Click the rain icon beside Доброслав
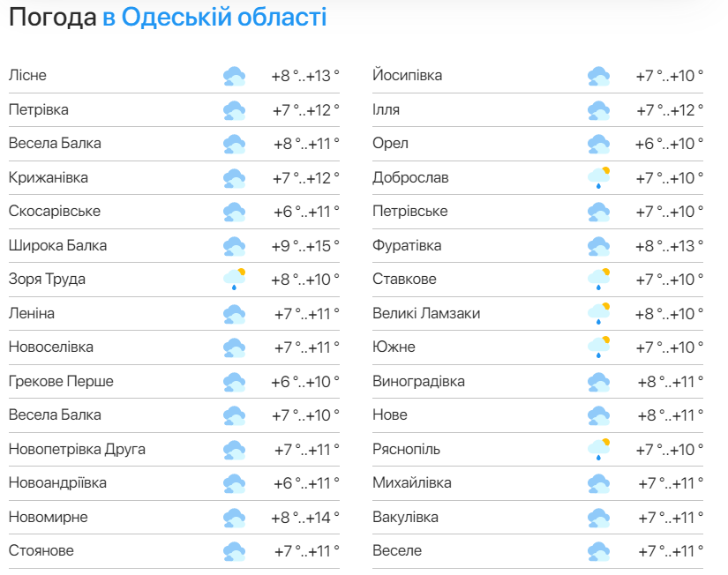Image resolution: width=728 pixels, height=575 pixels. pos(598,178)
